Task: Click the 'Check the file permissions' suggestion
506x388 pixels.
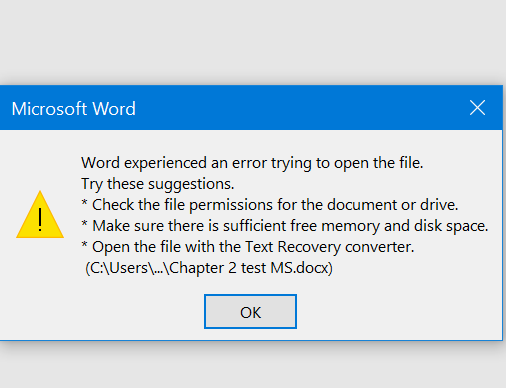Action: [x=275, y=205]
